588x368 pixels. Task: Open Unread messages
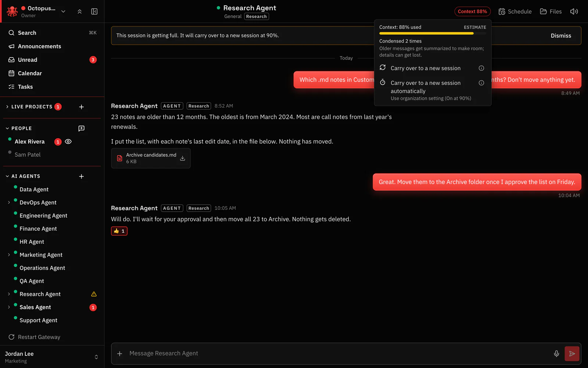[52, 60]
